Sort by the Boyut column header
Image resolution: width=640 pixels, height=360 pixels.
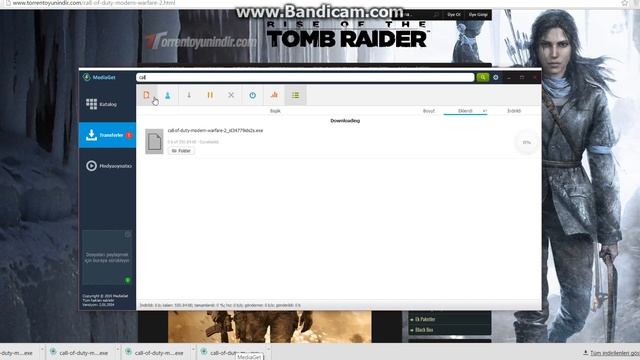[x=429, y=111]
